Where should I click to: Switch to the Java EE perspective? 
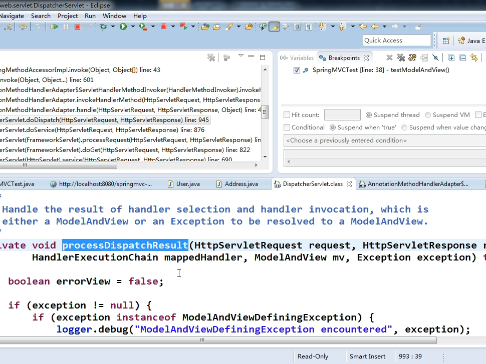[x=472, y=41]
